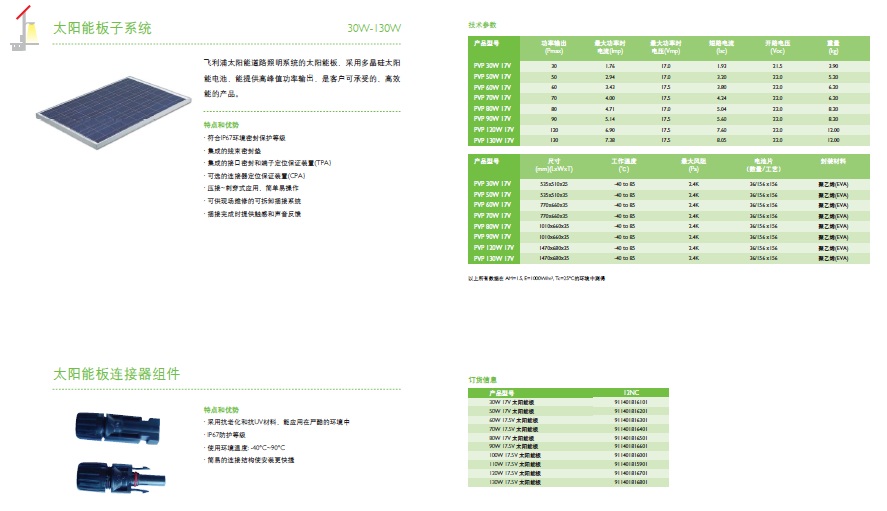
Task: Click the order code 911401815901
Action: click(x=631, y=465)
